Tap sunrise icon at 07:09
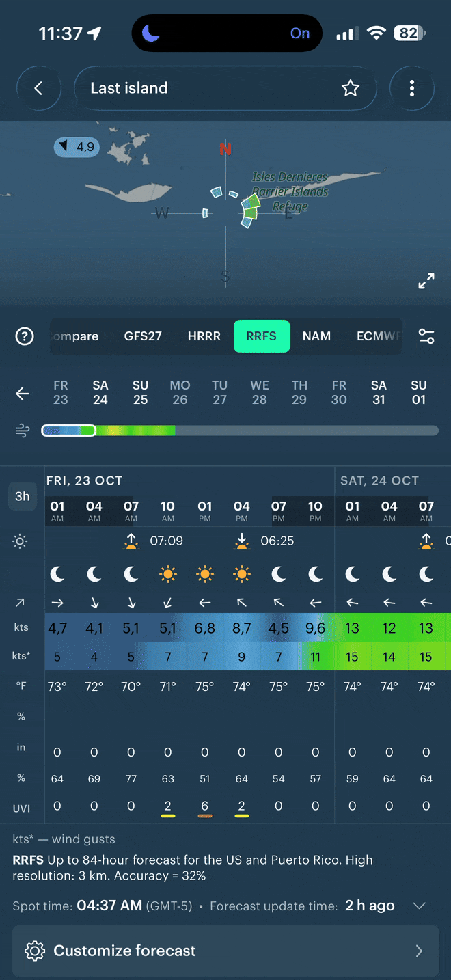This screenshot has width=451, height=980. coord(131,542)
